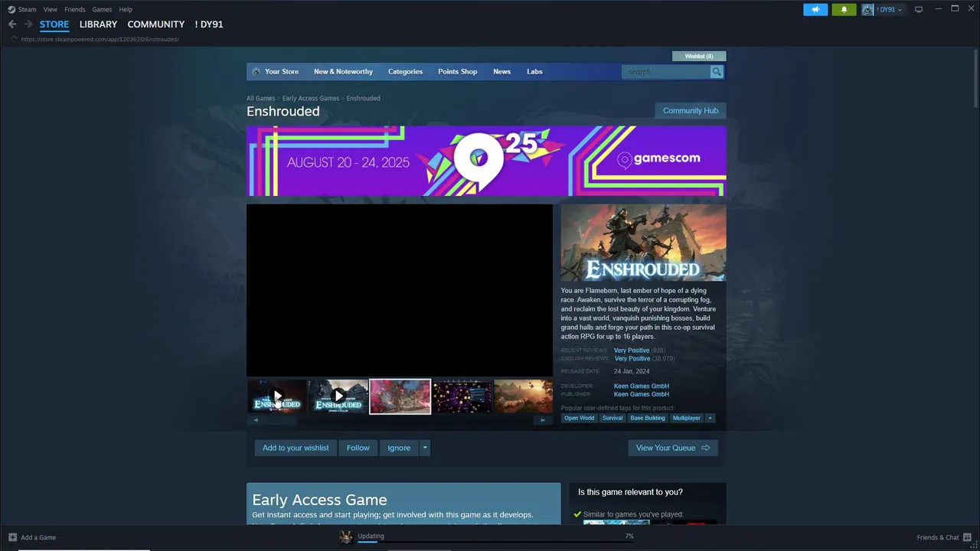Click the Multiplayer tag
980x551 pixels.
[x=687, y=418]
